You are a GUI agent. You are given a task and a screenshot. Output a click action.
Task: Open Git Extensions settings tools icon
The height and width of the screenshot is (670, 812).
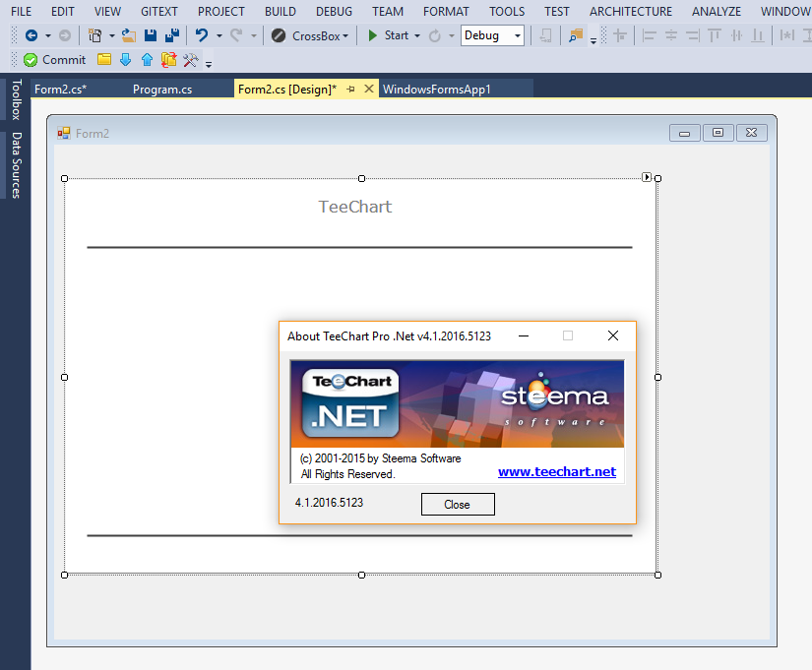coord(191,60)
